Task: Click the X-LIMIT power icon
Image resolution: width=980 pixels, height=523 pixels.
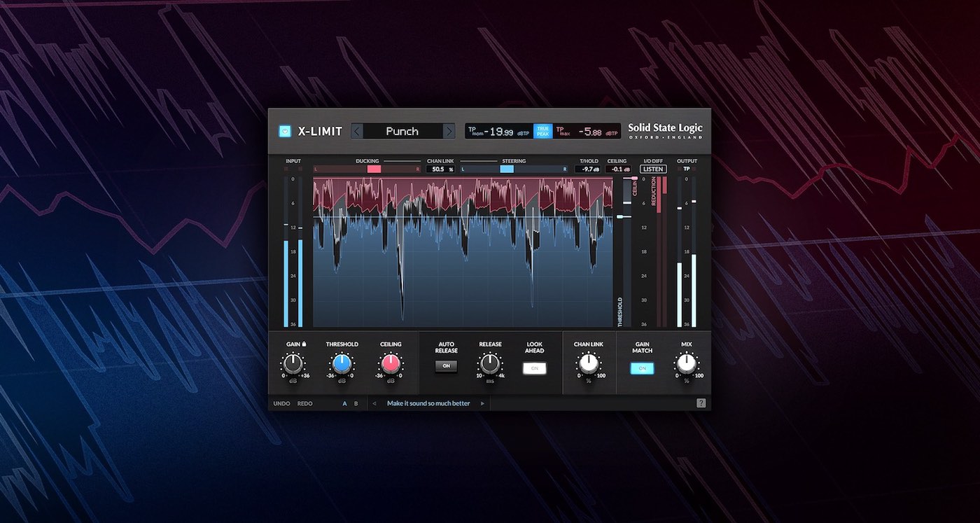Action: coord(285,131)
